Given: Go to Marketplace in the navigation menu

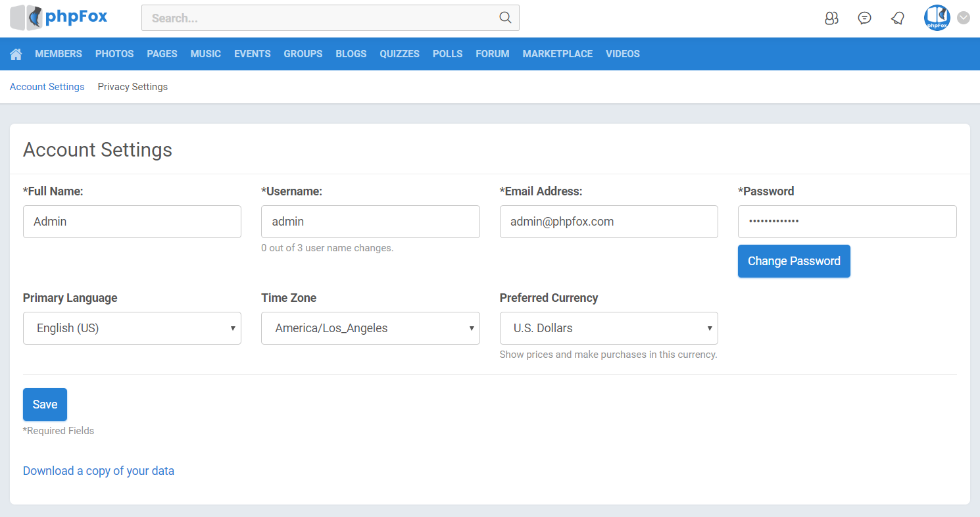Looking at the screenshot, I should point(557,54).
